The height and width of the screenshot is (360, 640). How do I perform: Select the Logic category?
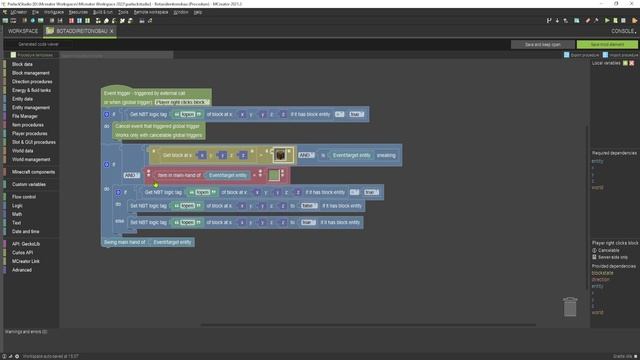17,206
